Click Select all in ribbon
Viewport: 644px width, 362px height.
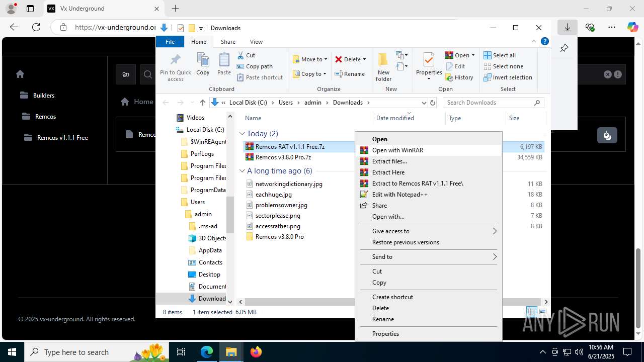pos(500,55)
